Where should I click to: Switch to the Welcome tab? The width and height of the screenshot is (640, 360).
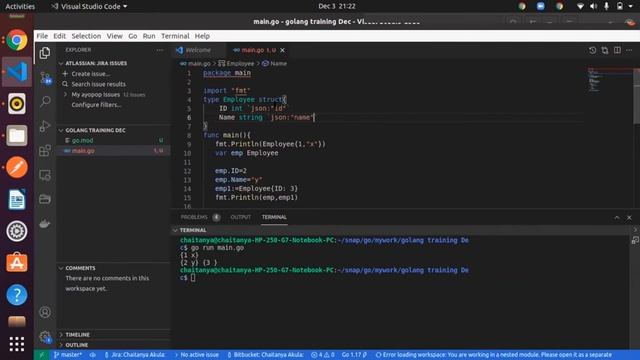[x=198, y=50]
